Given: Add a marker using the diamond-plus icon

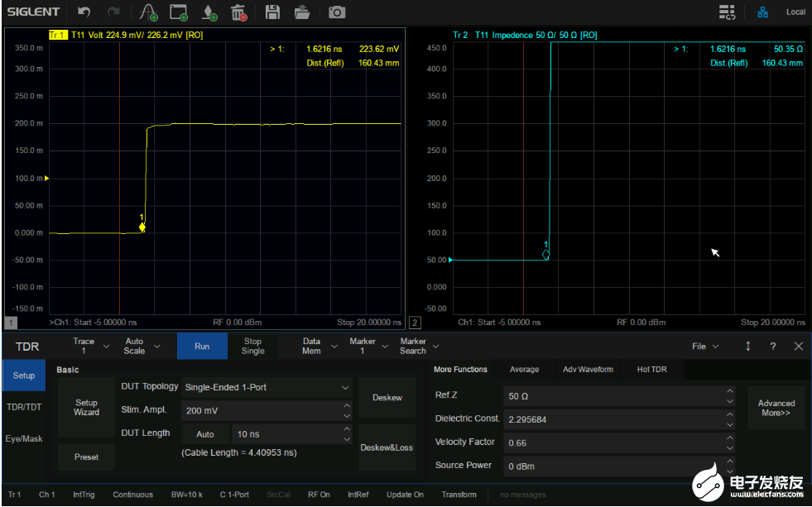Looking at the screenshot, I should [209, 12].
